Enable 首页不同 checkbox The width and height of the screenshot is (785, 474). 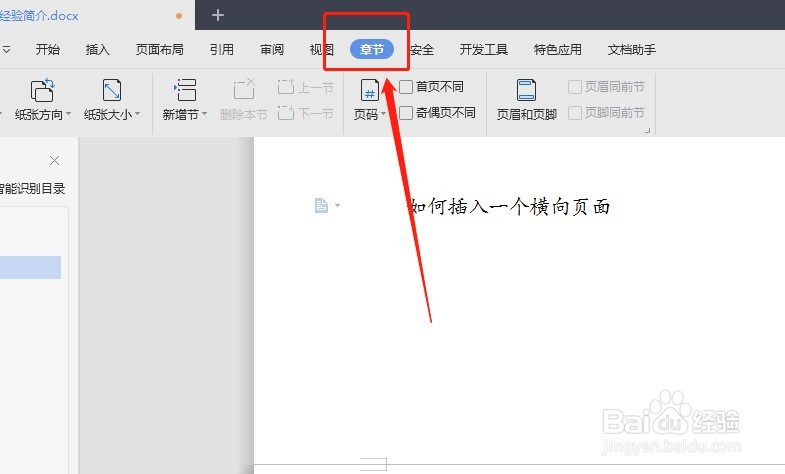(x=406, y=87)
